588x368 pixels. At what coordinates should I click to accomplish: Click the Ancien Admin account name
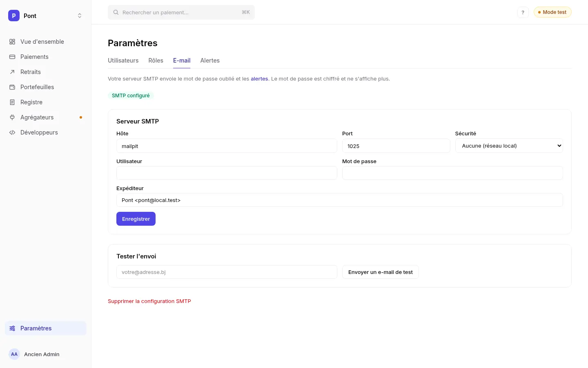pyautogui.click(x=42, y=354)
